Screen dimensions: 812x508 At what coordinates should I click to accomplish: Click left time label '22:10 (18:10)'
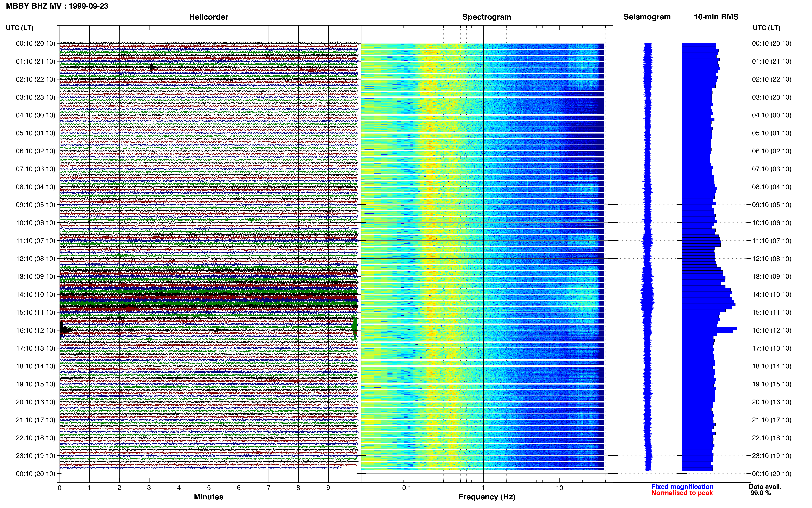pyautogui.click(x=36, y=438)
